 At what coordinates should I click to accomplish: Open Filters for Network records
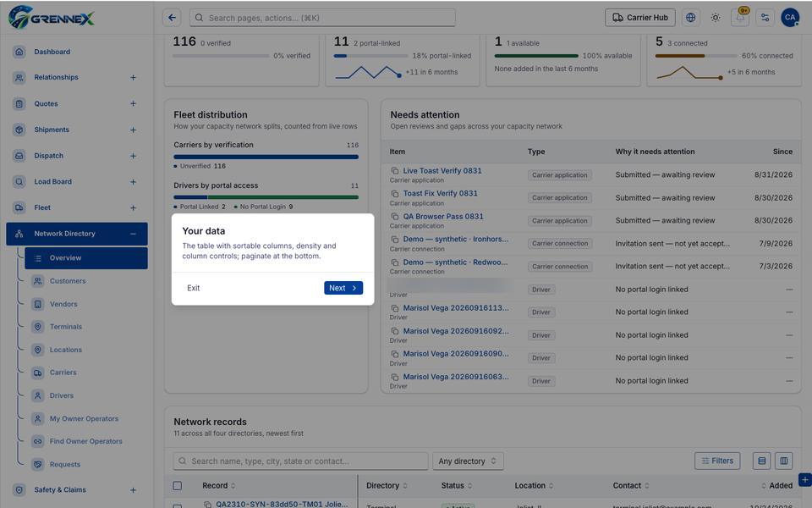[x=717, y=461]
